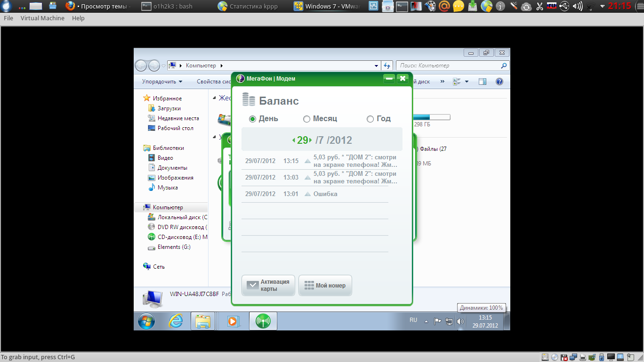This screenshot has height=362, width=644.
Task: Select the День radio button
Action: [252, 119]
